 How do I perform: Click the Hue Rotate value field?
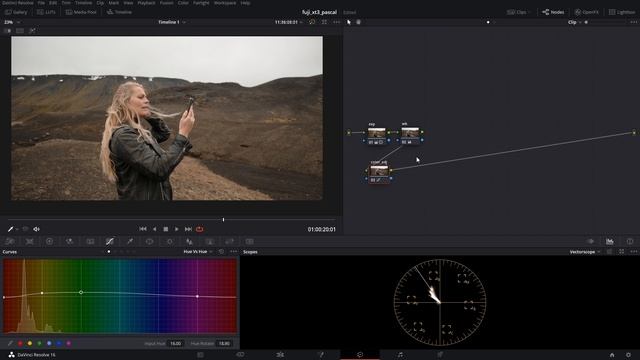[224, 344]
